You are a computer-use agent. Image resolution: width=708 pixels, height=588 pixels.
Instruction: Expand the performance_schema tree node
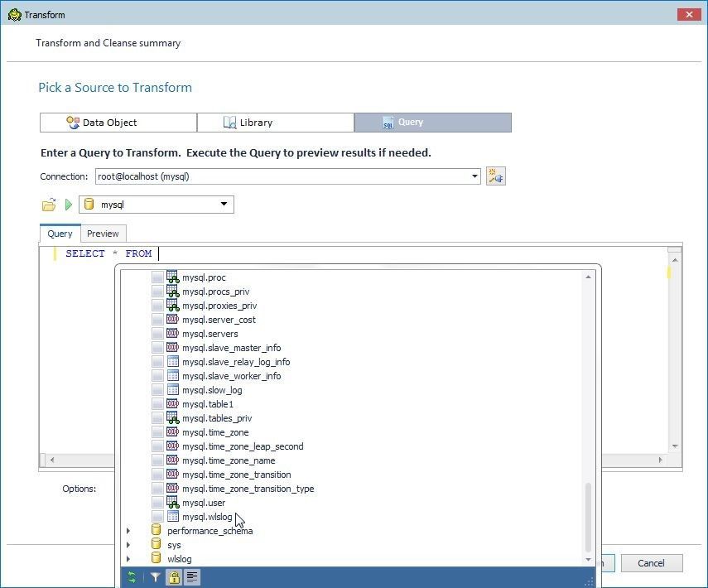pyautogui.click(x=128, y=531)
